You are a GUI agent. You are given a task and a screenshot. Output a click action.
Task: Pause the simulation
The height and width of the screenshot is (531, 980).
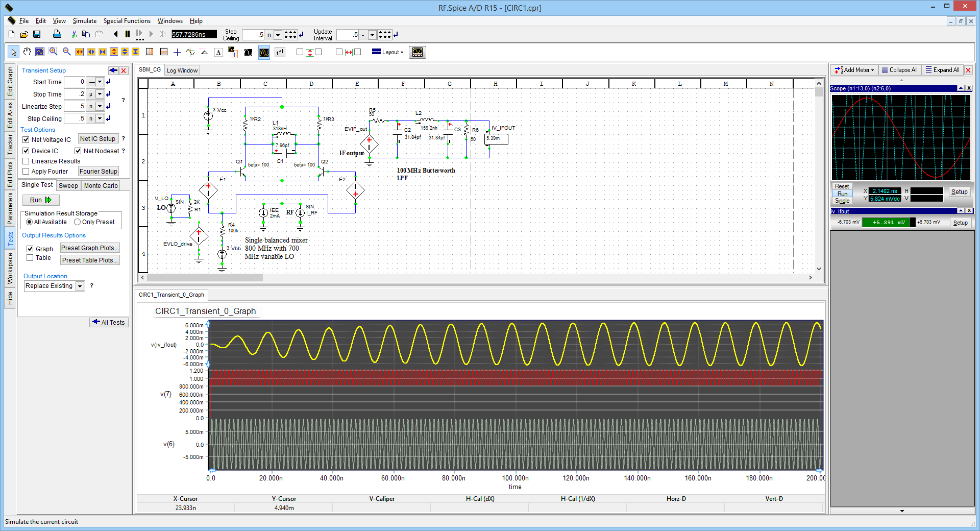pos(128,34)
